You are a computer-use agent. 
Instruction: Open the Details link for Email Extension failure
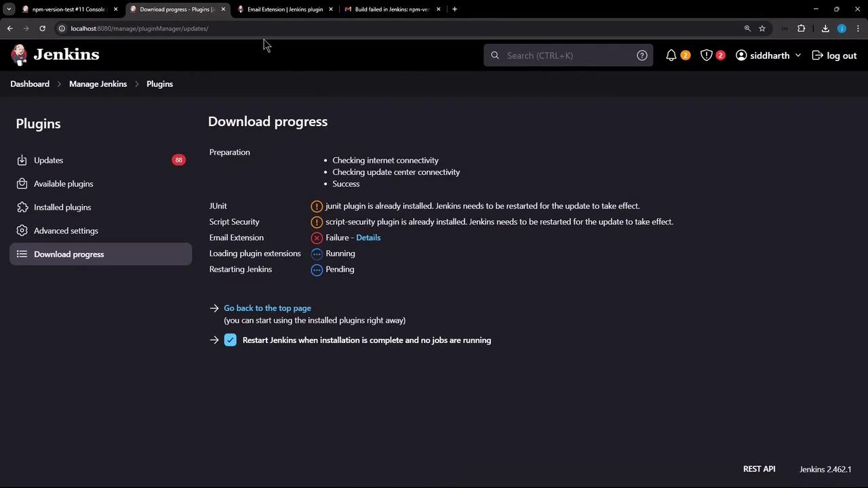(368, 238)
